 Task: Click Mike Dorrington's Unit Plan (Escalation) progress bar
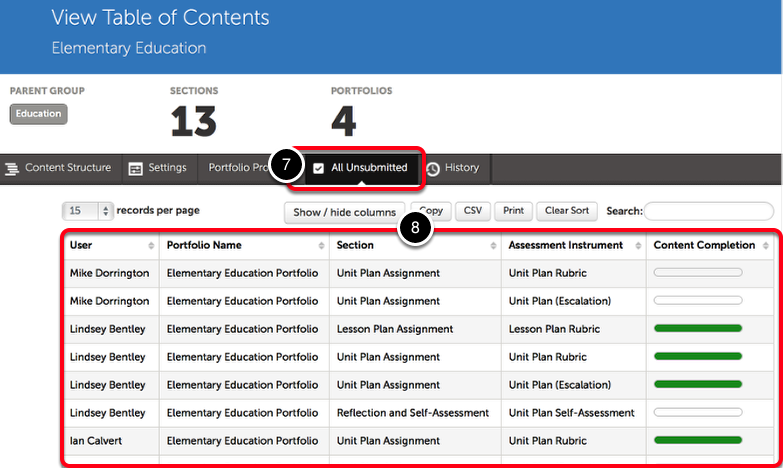click(698, 301)
